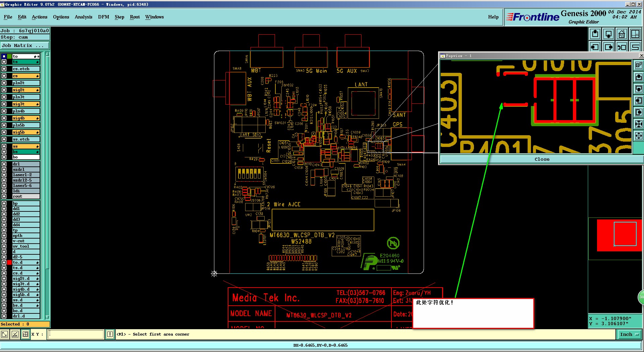Click the pan down icon in main toolbar

coord(608,34)
